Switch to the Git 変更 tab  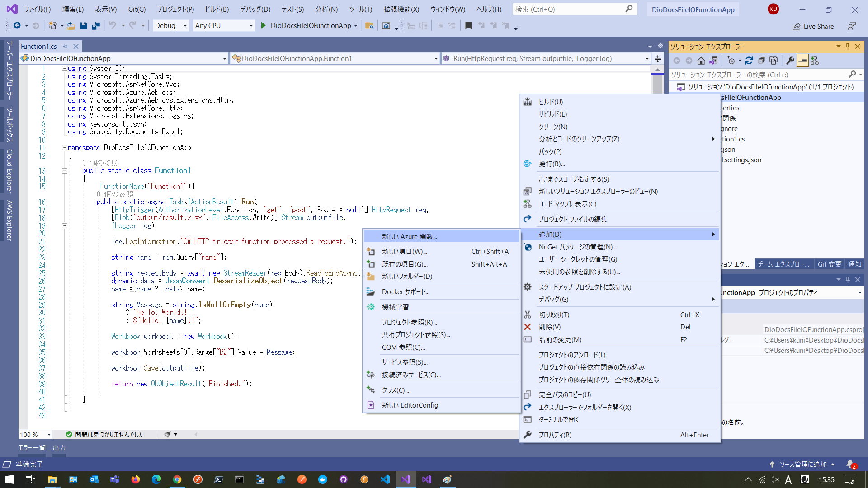830,264
